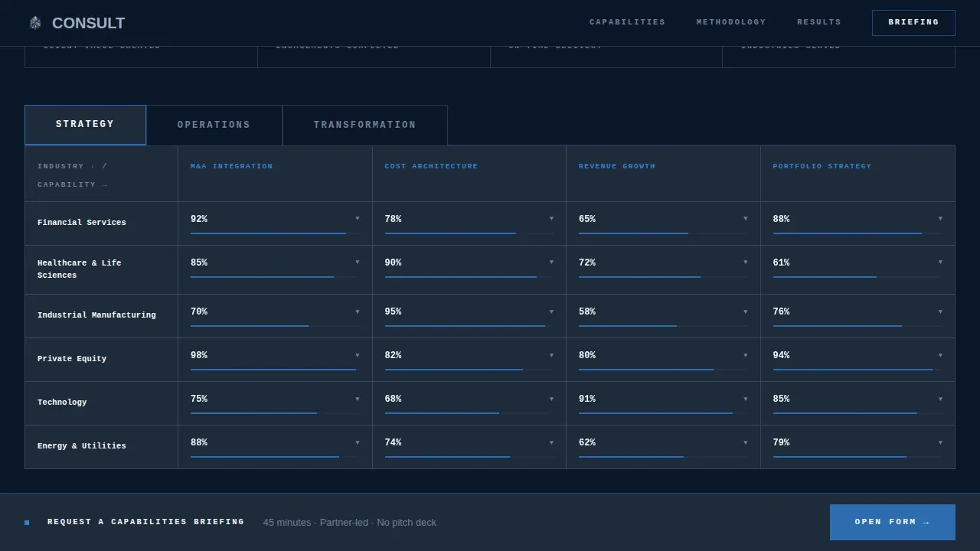Image resolution: width=980 pixels, height=551 pixels.
Task: Expand Energy & Utilities Cost Architecture 74% arrow
Action: (551, 442)
